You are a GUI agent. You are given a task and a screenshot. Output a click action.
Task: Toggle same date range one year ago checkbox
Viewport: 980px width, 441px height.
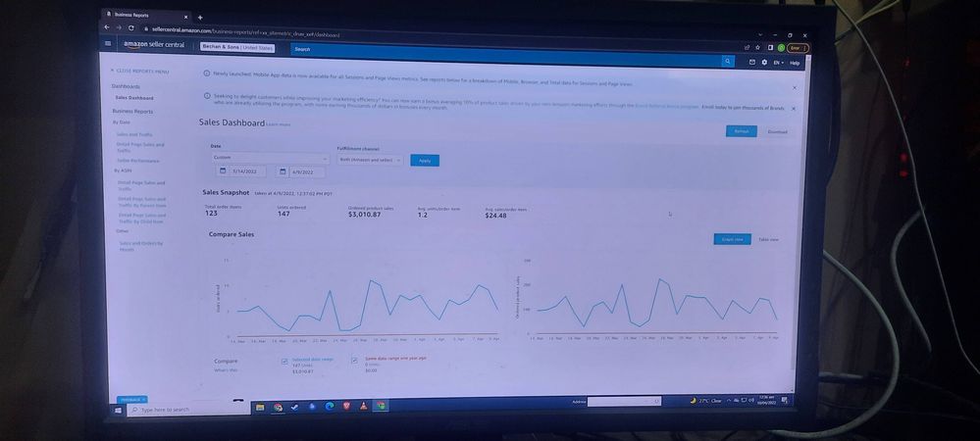pos(354,361)
